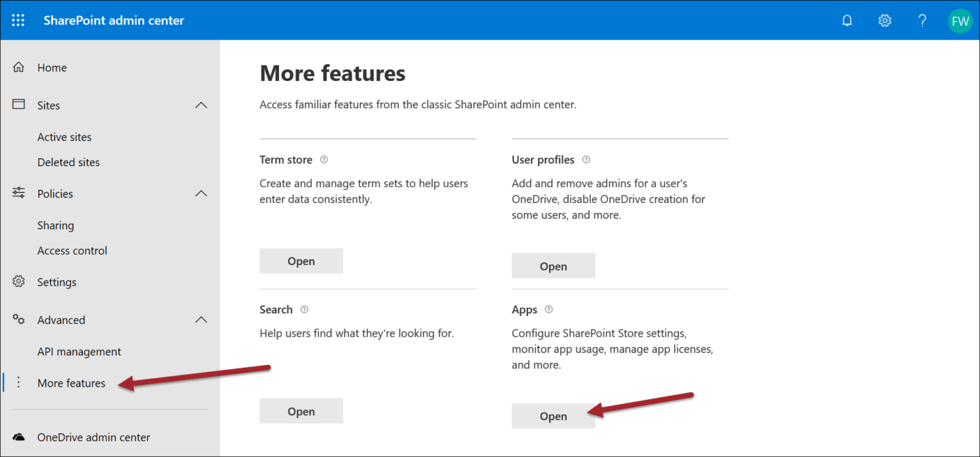Open the User profiles feature
Screen dimensions: 980x457
point(553,266)
